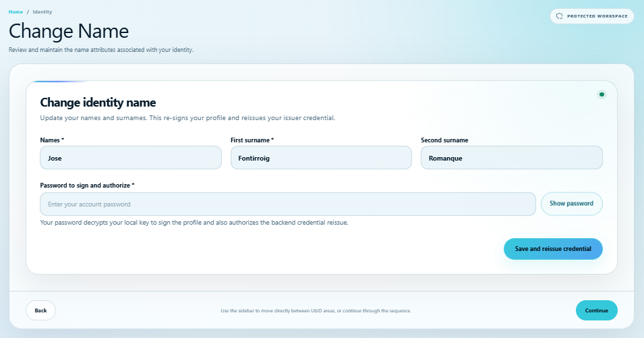644x338 pixels.
Task: Focus the Names field containing Jose
Action: click(x=131, y=158)
